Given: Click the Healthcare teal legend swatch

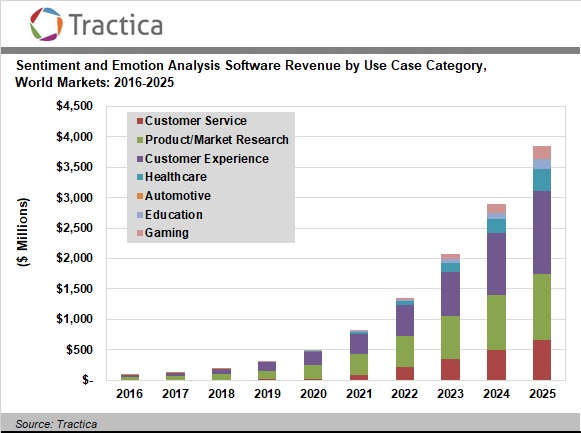Looking at the screenshot, I should (140, 177).
